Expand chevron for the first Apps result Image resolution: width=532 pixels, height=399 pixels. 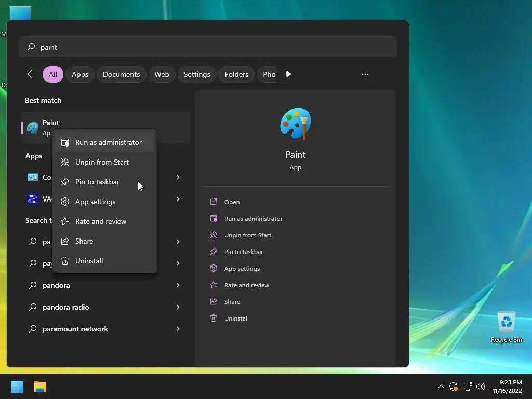pyautogui.click(x=178, y=177)
